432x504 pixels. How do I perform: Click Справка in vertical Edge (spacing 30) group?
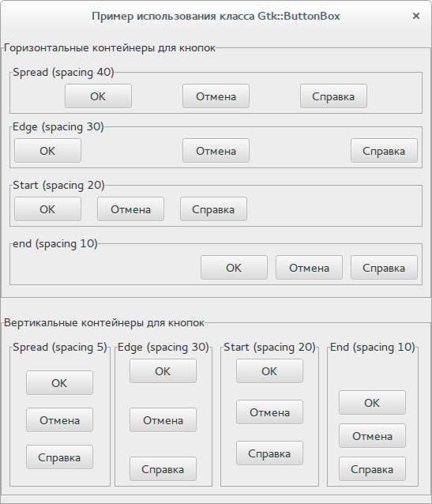[163, 469]
